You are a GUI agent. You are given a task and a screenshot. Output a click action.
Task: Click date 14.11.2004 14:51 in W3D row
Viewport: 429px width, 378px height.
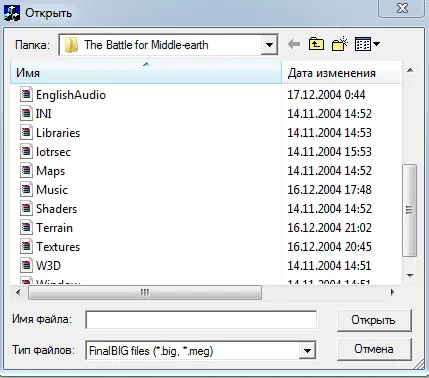click(x=330, y=266)
